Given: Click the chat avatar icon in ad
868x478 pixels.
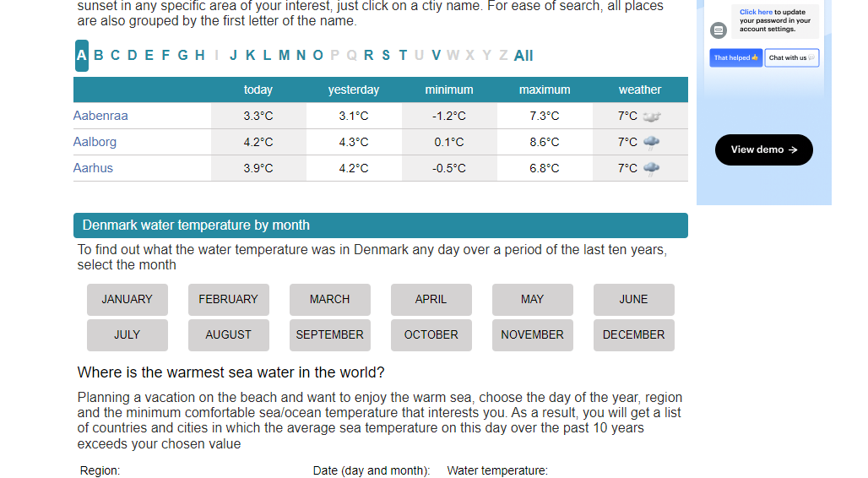Looking at the screenshot, I should (719, 30).
